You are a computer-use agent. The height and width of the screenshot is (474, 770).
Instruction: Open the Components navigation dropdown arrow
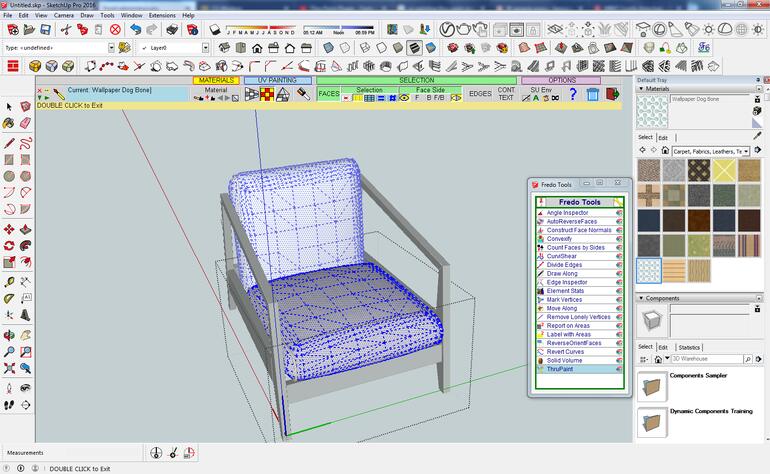[667, 359]
